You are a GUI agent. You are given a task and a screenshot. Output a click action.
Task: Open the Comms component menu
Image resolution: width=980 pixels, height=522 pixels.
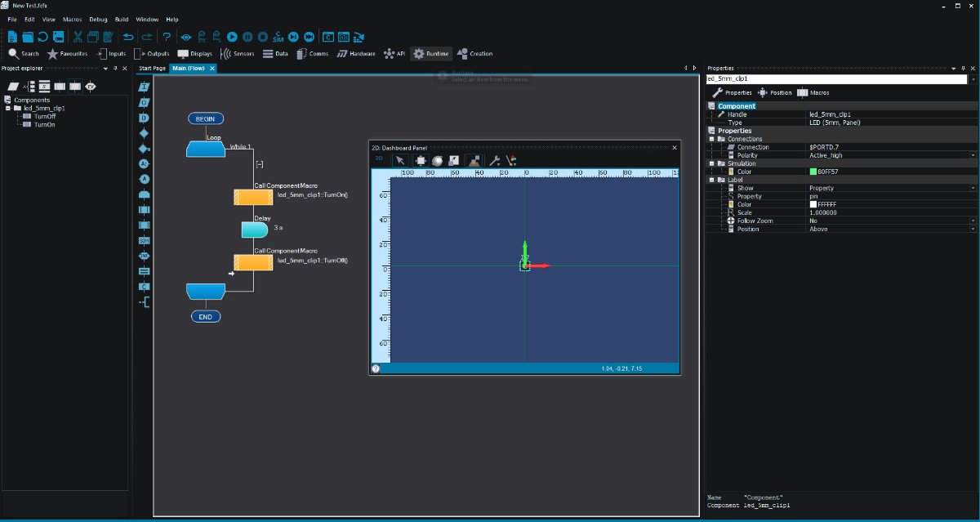(x=313, y=54)
